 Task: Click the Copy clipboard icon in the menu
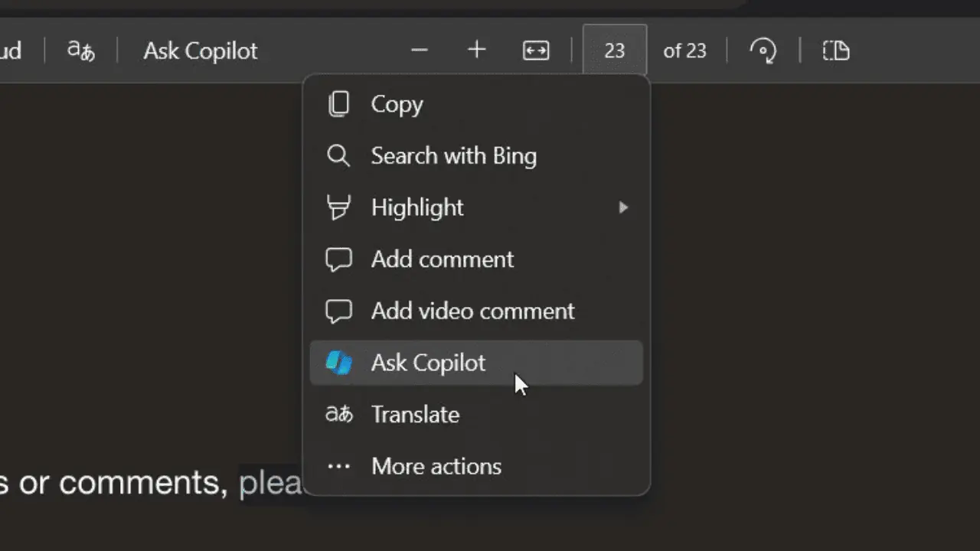pyautogui.click(x=338, y=104)
